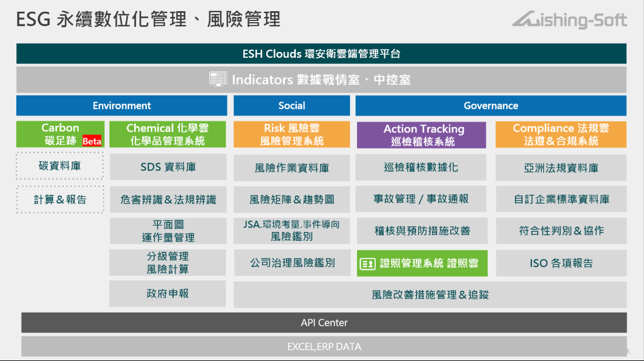Open Risk 風險雲 風險管理系統
This screenshot has height=361, width=644.
(x=292, y=134)
